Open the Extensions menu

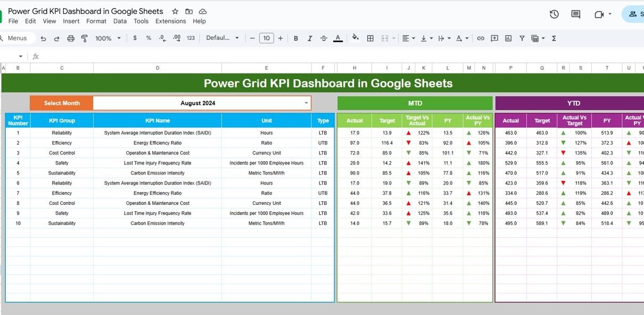point(170,21)
